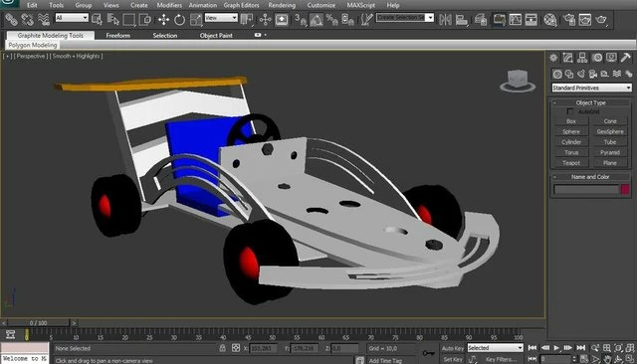Image resolution: width=637 pixels, height=364 pixels.
Task: Enable the AutoGrid checkbox
Action: point(570,111)
